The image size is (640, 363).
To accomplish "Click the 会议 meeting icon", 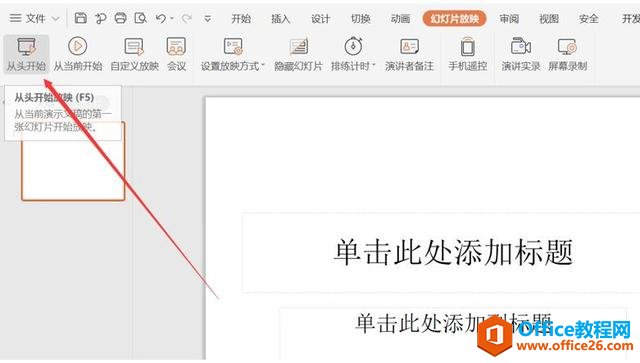I will 176,46.
